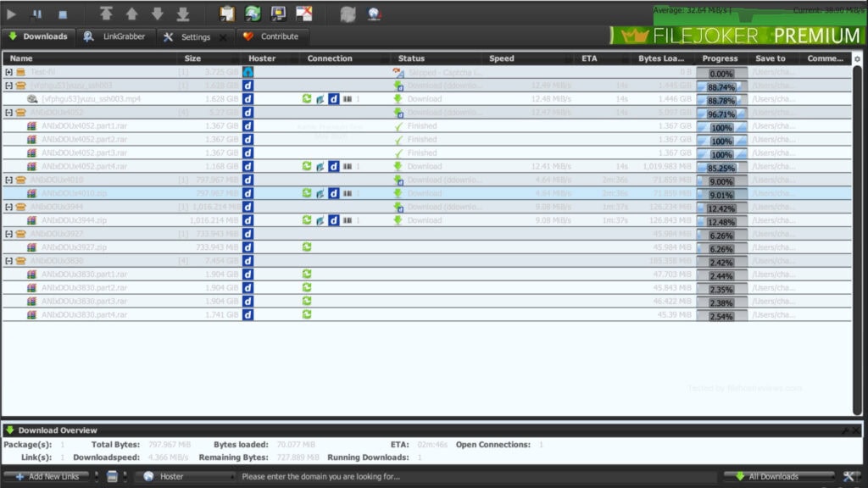
Task: Focus the domain search field
Action: pyautogui.click(x=476, y=476)
